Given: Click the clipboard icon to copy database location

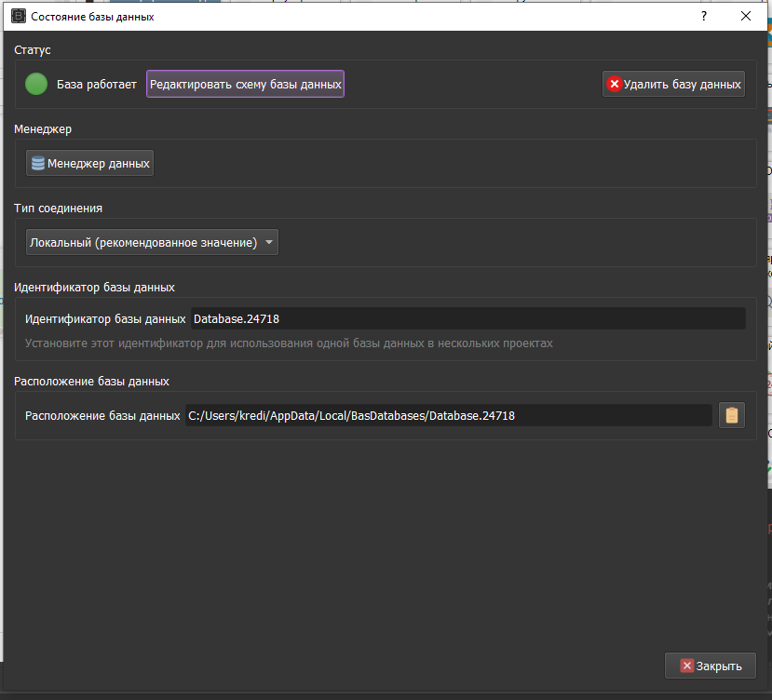Looking at the screenshot, I should 731,415.
